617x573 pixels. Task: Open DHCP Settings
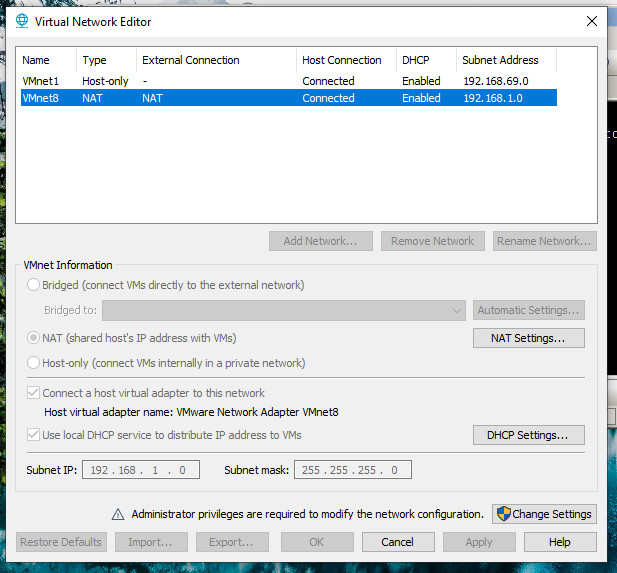tap(528, 435)
